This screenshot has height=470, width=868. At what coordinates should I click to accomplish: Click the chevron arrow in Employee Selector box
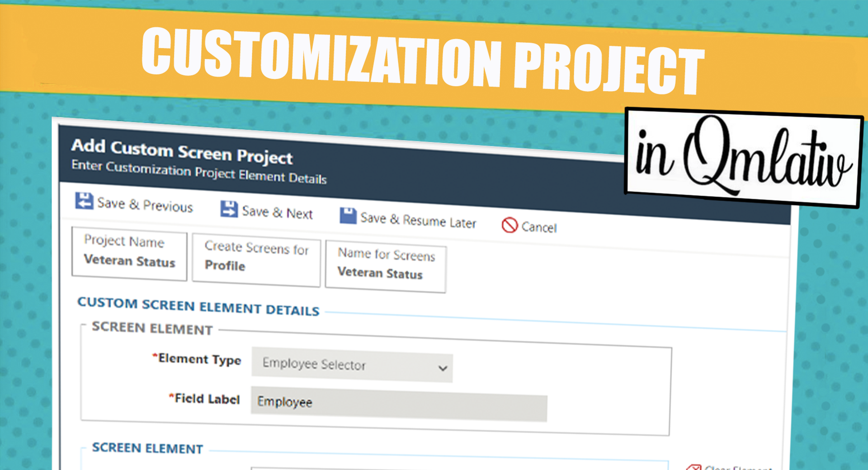tap(443, 368)
